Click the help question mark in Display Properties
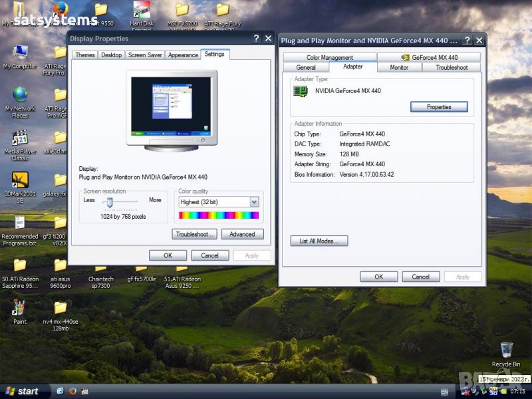 (x=257, y=39)
